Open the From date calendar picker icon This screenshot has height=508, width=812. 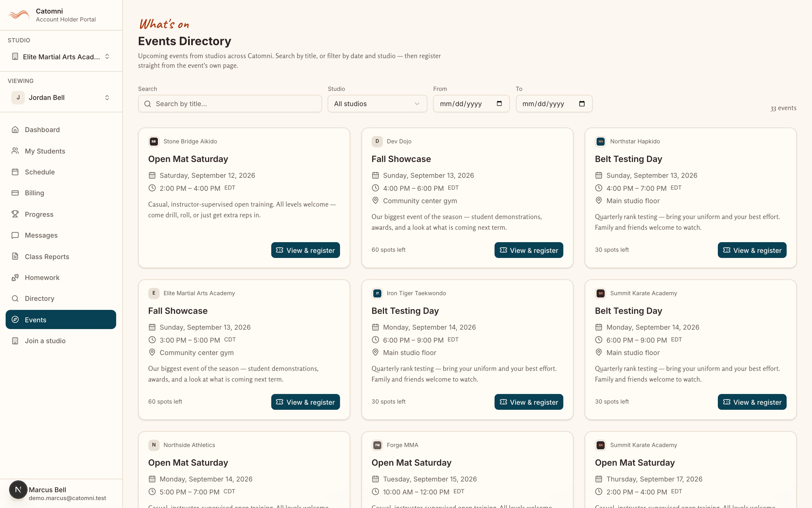[x=499, y=104]
